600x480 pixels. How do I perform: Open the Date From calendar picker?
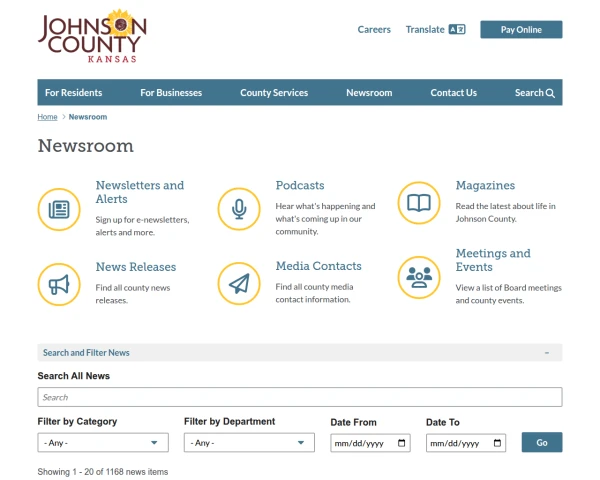tap(402, 442)
